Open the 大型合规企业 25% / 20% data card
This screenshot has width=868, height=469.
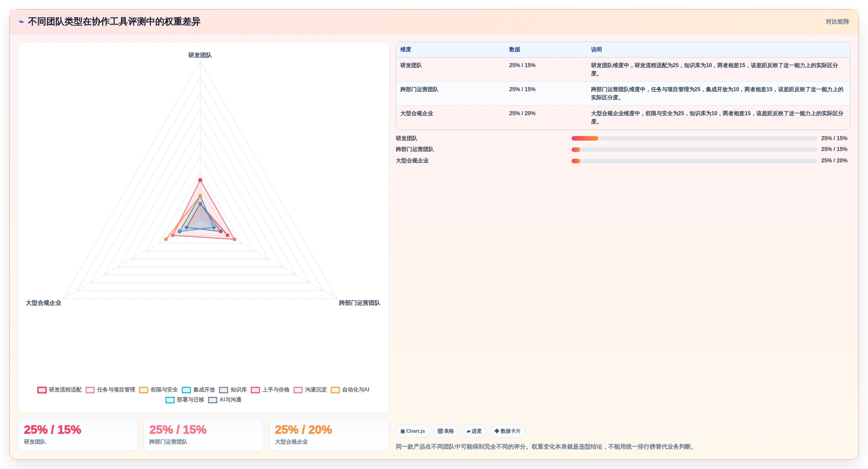[x=329, y=435]
